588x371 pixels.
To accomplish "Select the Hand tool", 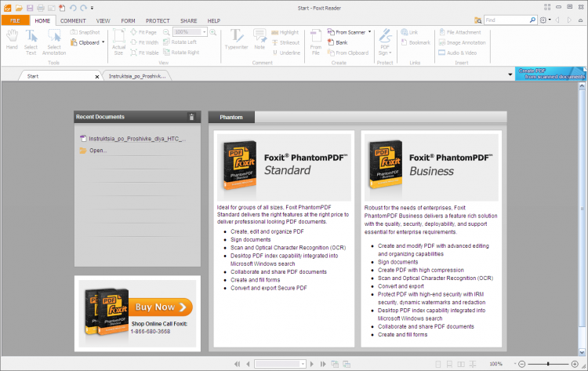I will [12, 39].
